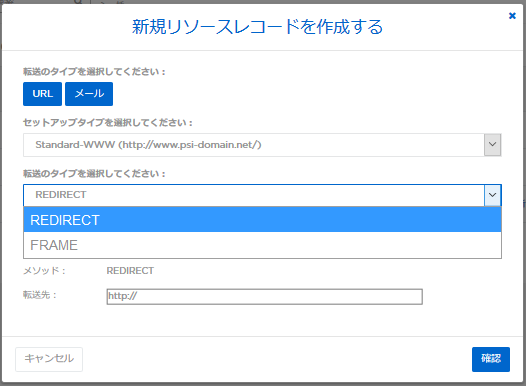The width and height of the screenshot is (526, 386).
Task: Click the dialog title 新規リソースレコードを作成する
Action: tap(257, 27)
